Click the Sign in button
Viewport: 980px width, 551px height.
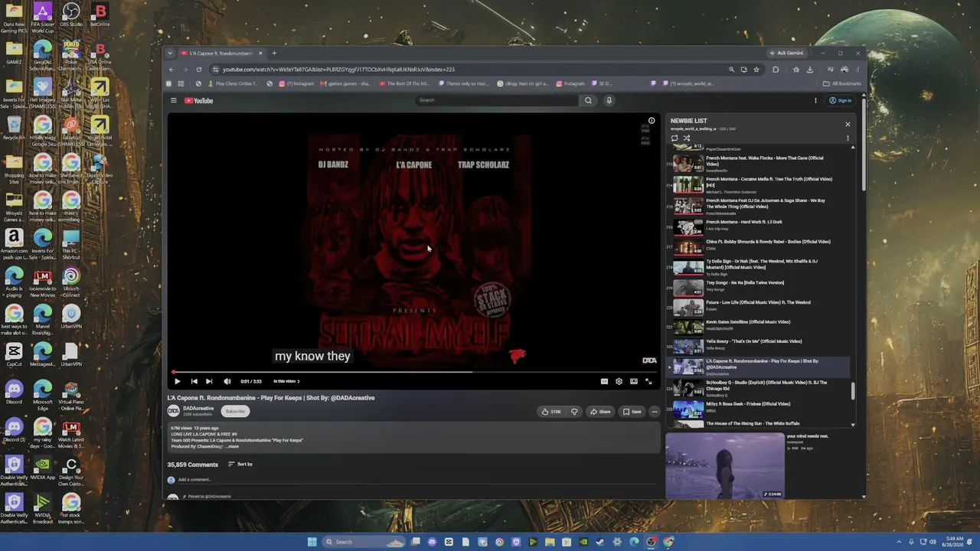tap(840, 100)
